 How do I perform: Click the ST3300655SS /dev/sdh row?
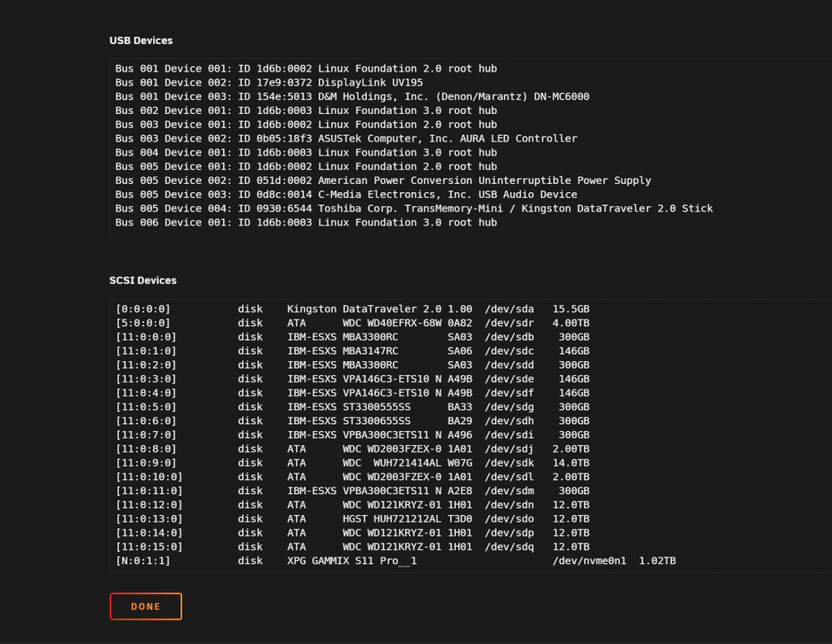353,421
